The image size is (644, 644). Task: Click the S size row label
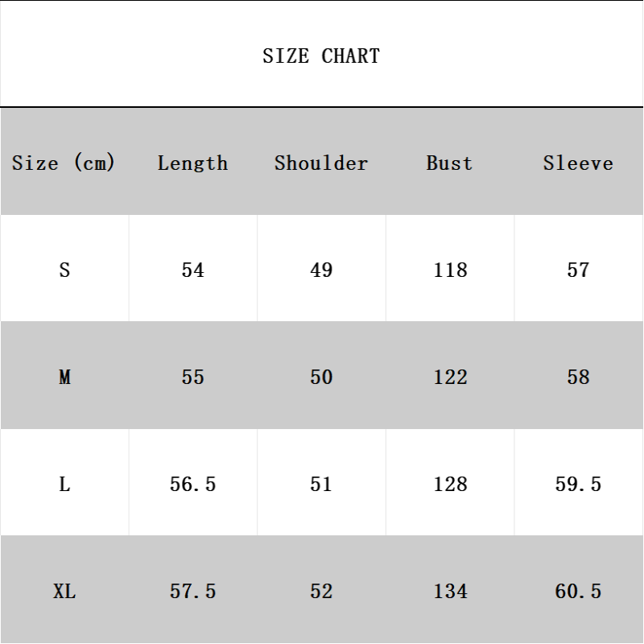coord(64,270)
